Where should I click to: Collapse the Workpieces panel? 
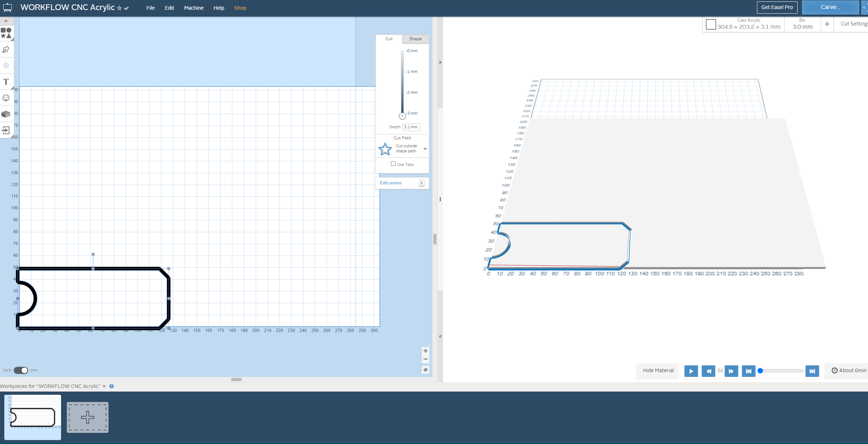point(104,386)
